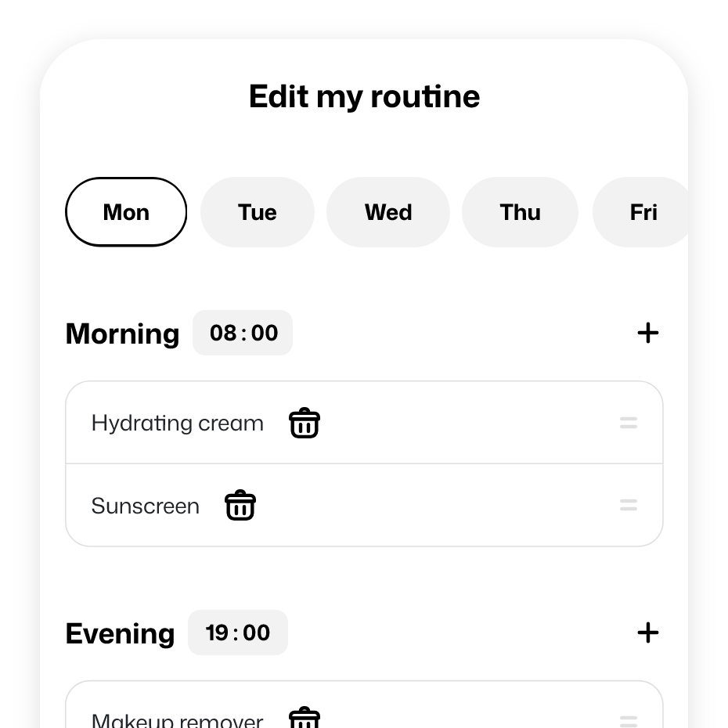
Task: Open the Morning 08:00 time picker
Action: point(243,333)
